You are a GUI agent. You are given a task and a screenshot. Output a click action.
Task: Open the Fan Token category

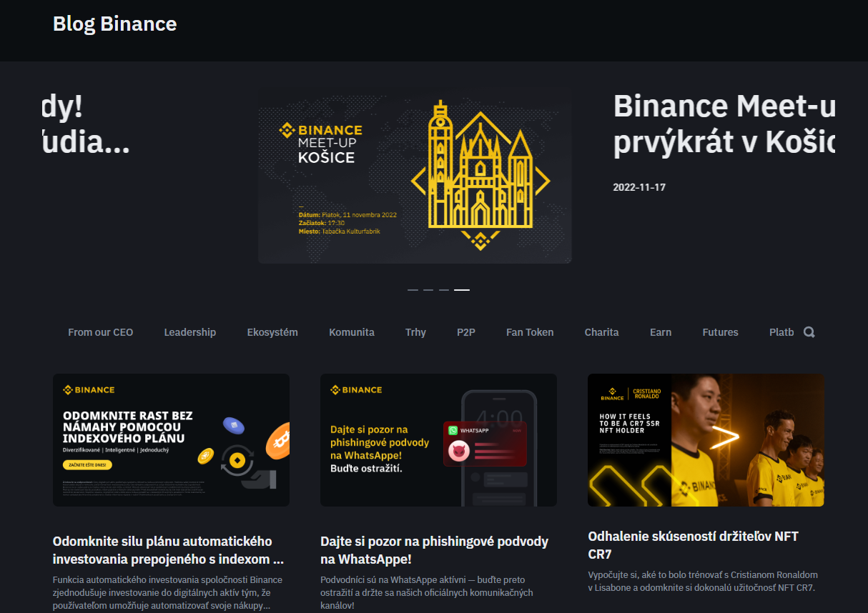tap(530, 332)
